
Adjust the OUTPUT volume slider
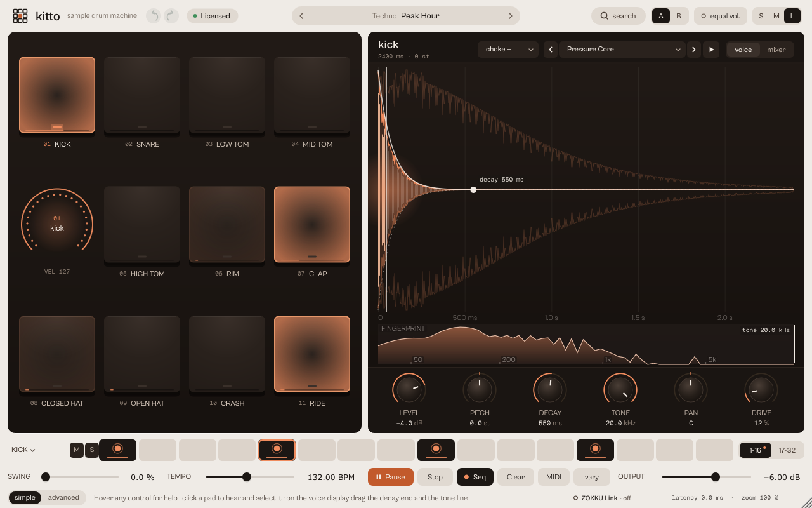tap(707, 477)
